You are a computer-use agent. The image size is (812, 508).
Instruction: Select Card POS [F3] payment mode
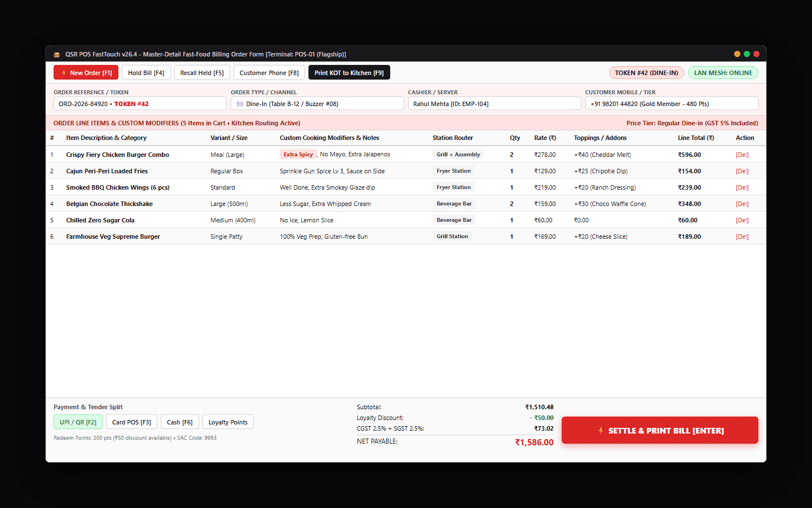131,422
